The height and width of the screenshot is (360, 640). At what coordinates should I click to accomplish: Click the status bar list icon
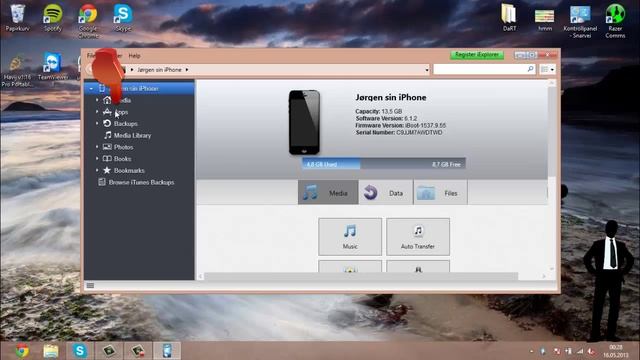tap(90, 286)
